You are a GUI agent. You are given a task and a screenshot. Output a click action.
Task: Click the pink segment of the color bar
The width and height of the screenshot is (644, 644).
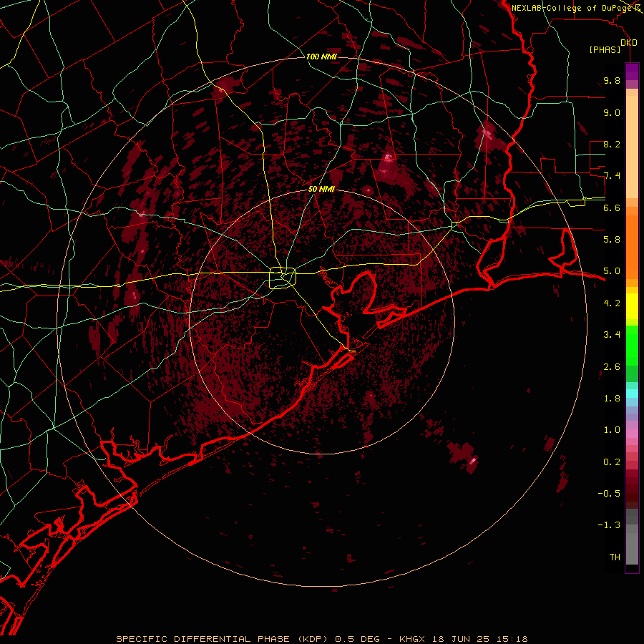click(x=632, y=434)
